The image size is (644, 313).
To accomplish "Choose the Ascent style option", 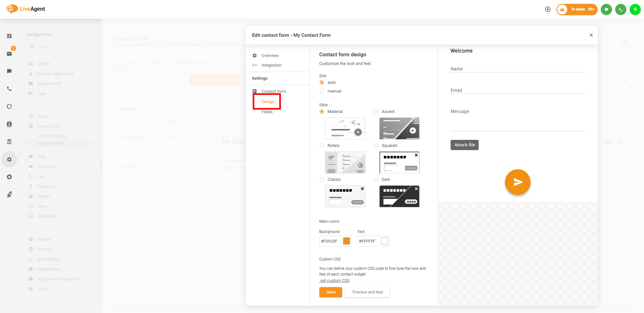I will [x=376, y=111].
